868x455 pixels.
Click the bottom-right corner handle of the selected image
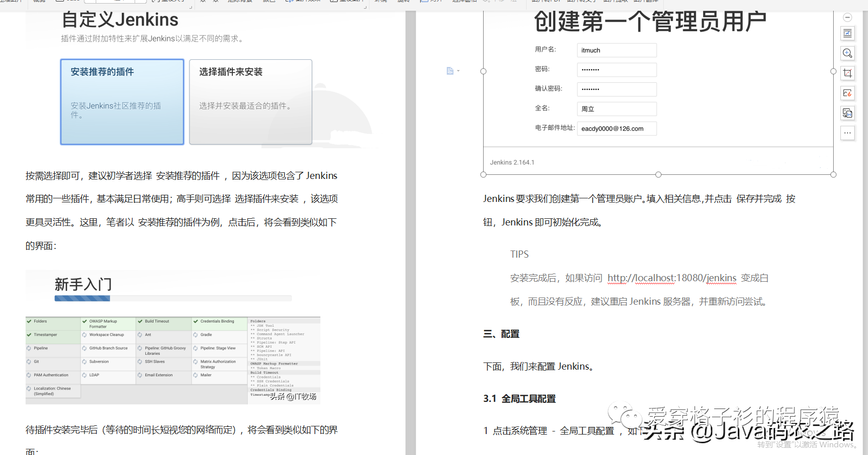point(833,175)
